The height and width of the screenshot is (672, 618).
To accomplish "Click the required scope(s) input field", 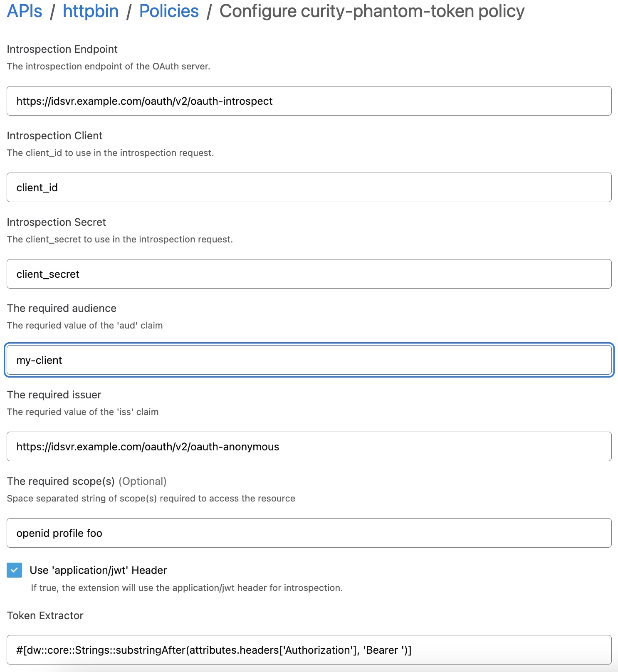I will (x=309, y=533).
